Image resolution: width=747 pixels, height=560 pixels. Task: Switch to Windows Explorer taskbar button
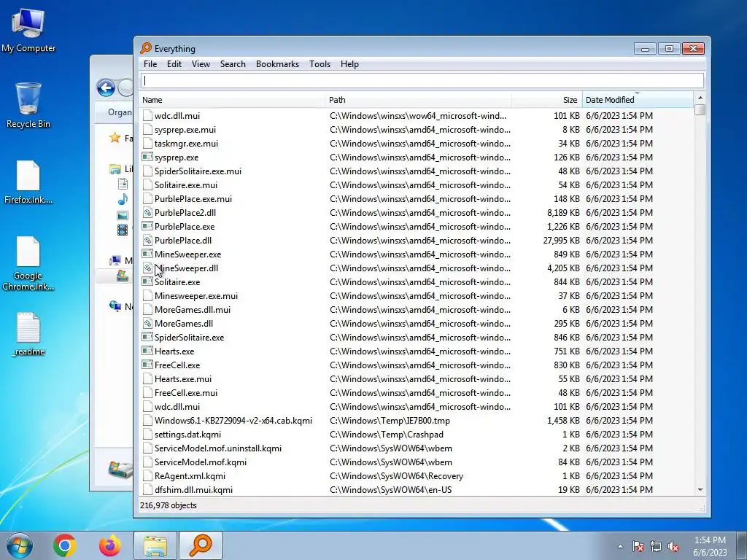pyautogui.click(x=155, y=545)
